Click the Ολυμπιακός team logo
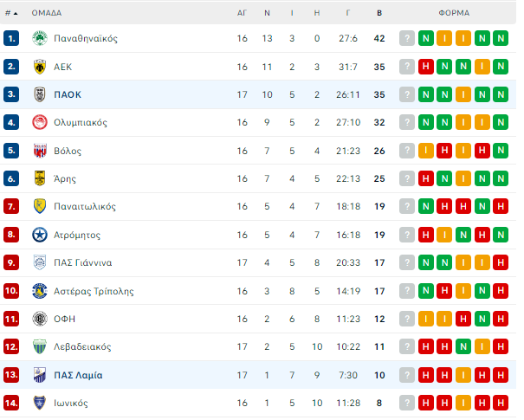 click(x=40, y=122)
